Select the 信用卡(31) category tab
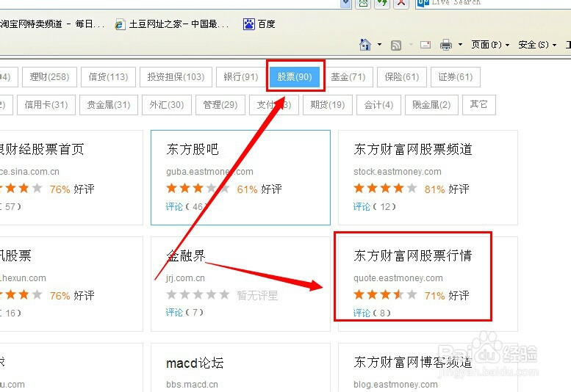 coord(46,105)
